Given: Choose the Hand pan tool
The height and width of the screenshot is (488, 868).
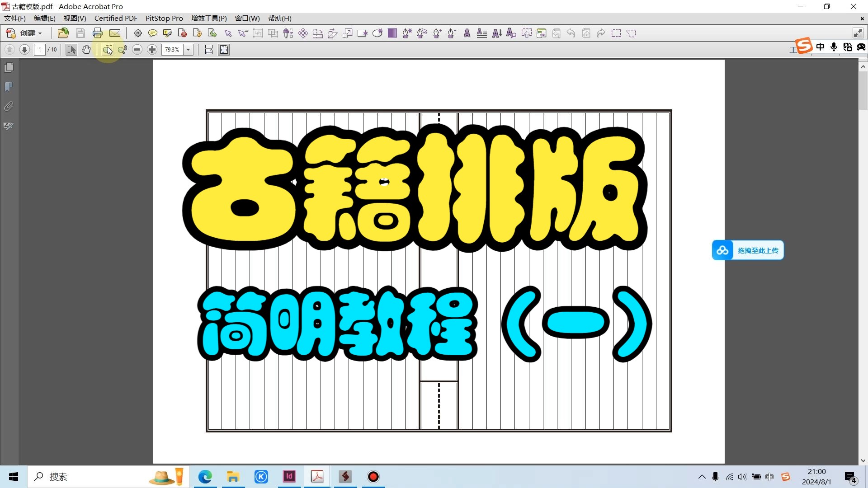Looking at the screenshot, I should (86, 49).
